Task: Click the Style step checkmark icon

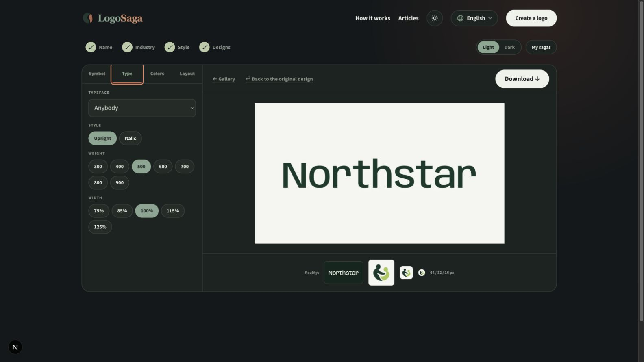Action: pos(170,47)
